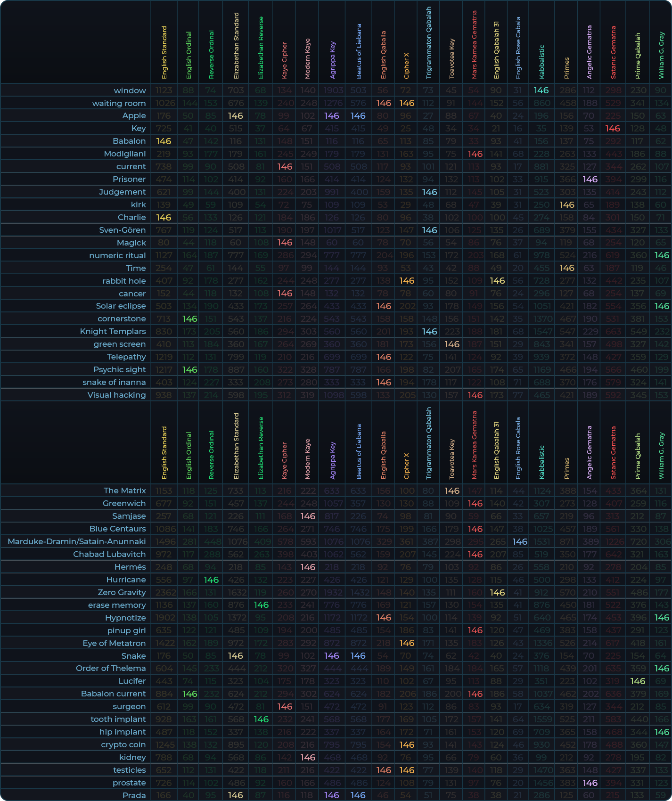This screenshot has height=801, width=672.
Task: Select Mars Kamea Gematria header in second table
Action: tap(474, 445)
